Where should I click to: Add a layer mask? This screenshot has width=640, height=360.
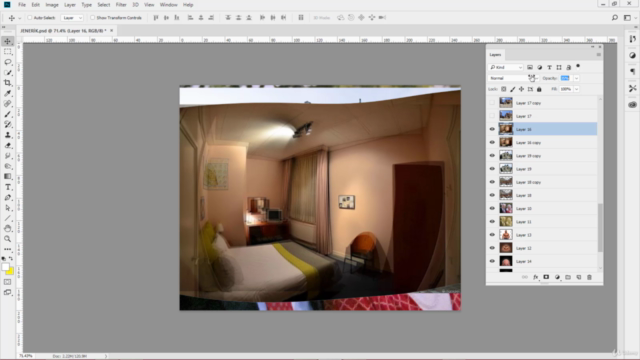[546, 277]
